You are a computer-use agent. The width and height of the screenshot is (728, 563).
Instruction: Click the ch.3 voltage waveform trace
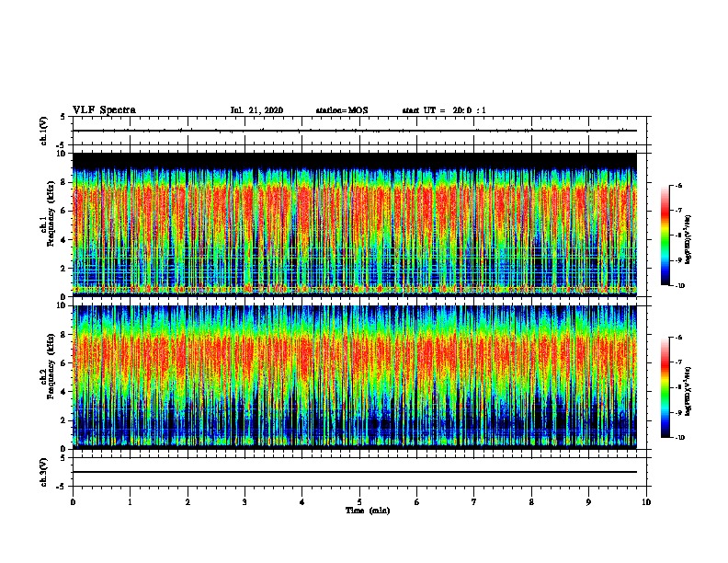[x=355, y=472]
